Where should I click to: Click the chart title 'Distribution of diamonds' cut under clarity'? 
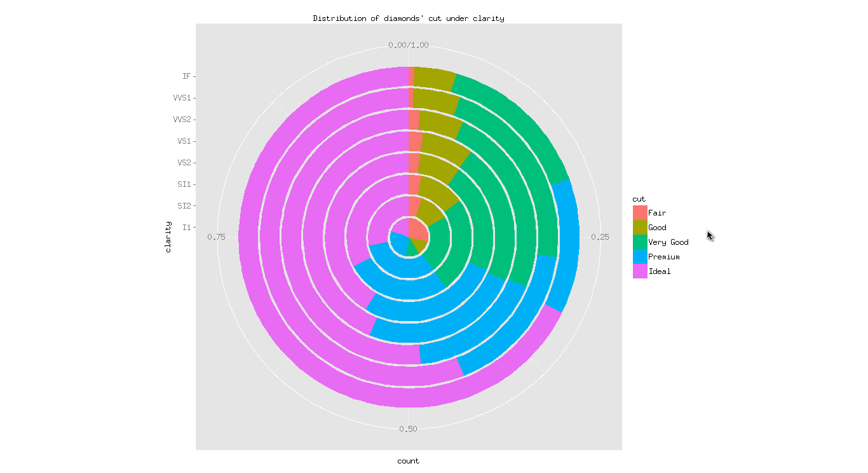(x=409, y=18)
